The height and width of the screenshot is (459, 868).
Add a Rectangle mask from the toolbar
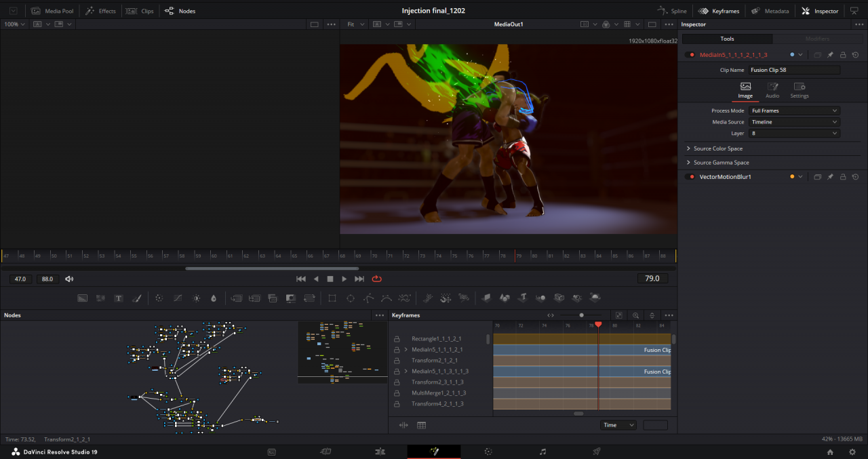point(332,298)
